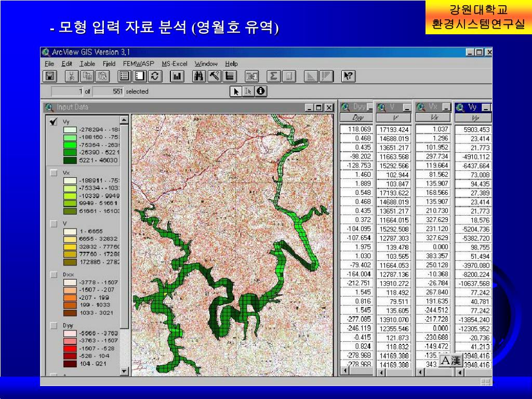
Task: Click Dyy table horizontal scroll left arrow
Action: coord(344,371)
